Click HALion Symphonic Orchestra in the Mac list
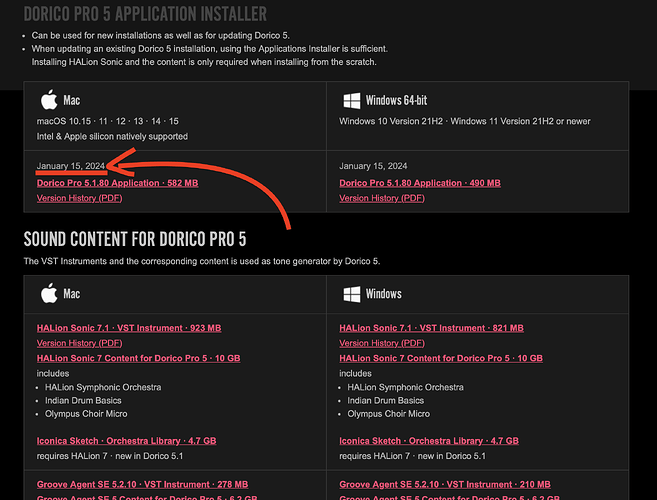Viewport: 657px width, 500px height. click(103, 387)
